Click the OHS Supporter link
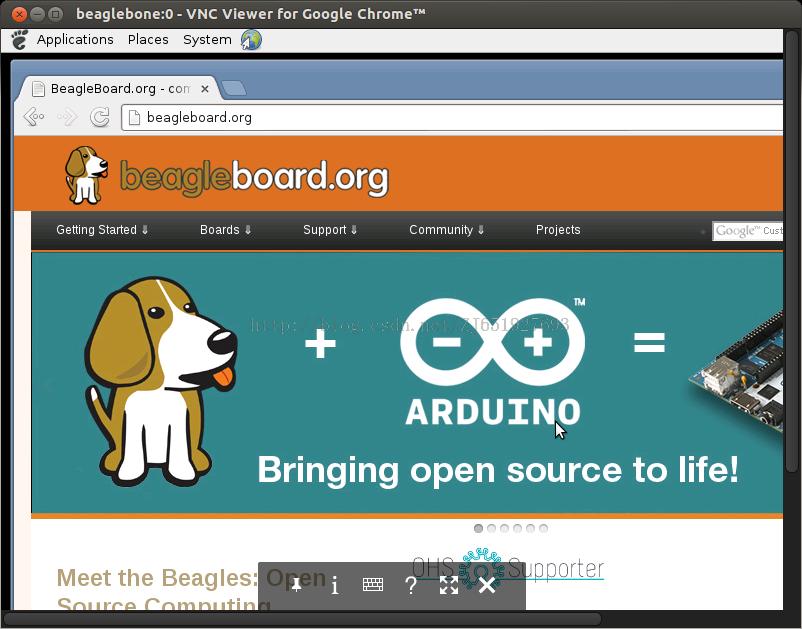802x629 pixels. (508, 568)
